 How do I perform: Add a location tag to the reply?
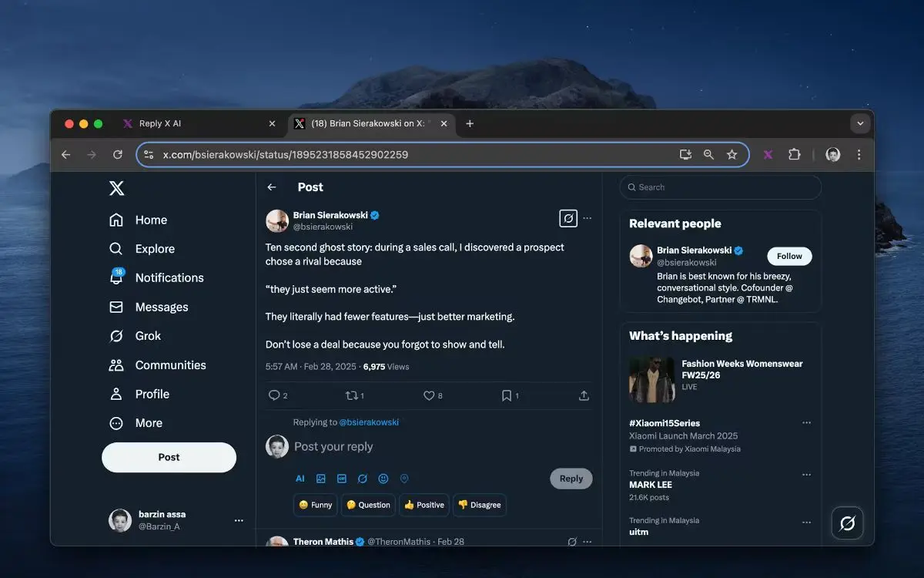[x=404, y=479]
